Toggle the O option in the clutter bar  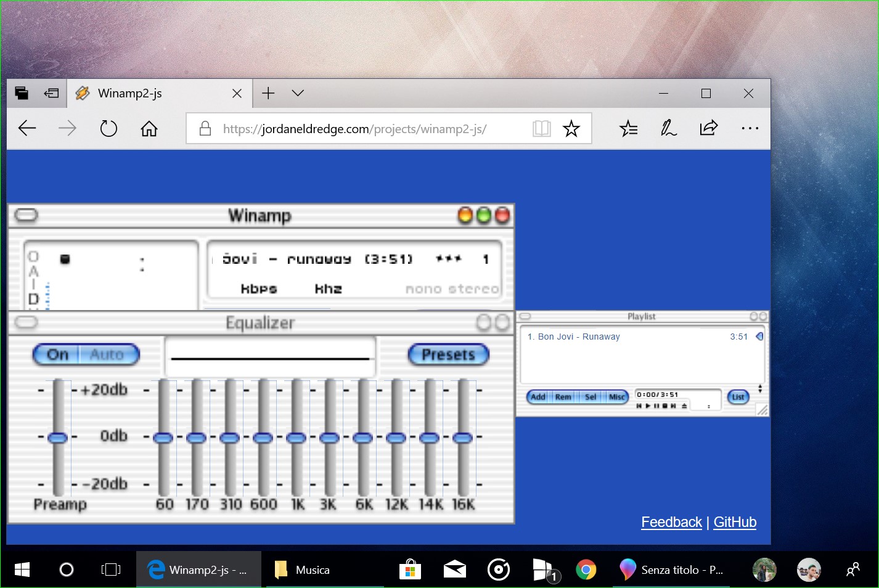pos(33,256)
